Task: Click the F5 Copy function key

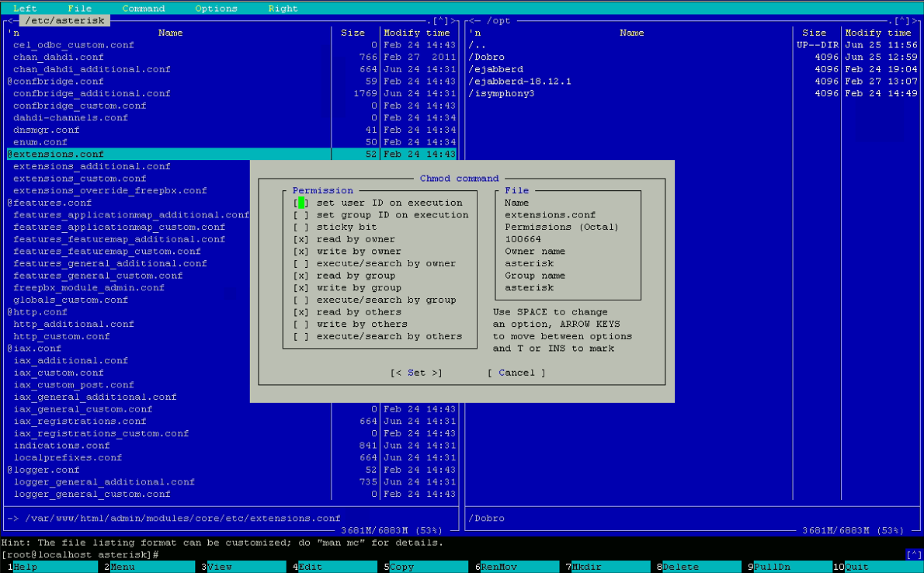Action: (401, 567)
